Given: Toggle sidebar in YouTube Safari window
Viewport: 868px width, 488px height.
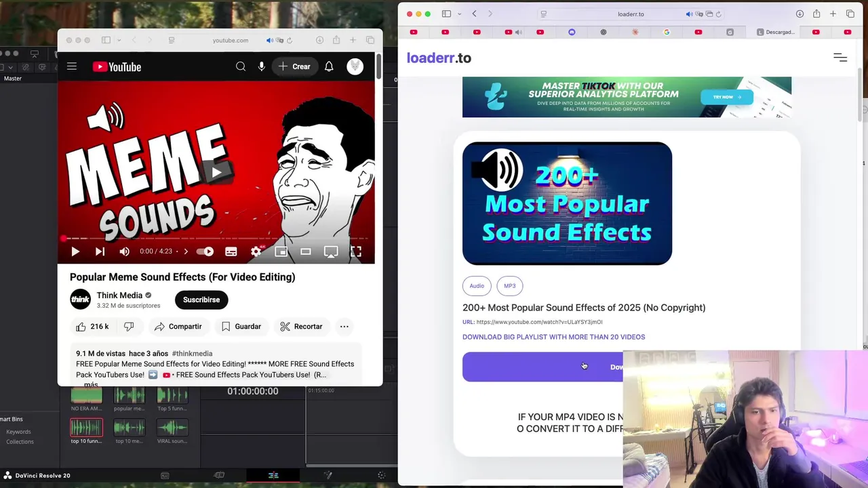Looking at the screenshot, I should click(105, 41).
